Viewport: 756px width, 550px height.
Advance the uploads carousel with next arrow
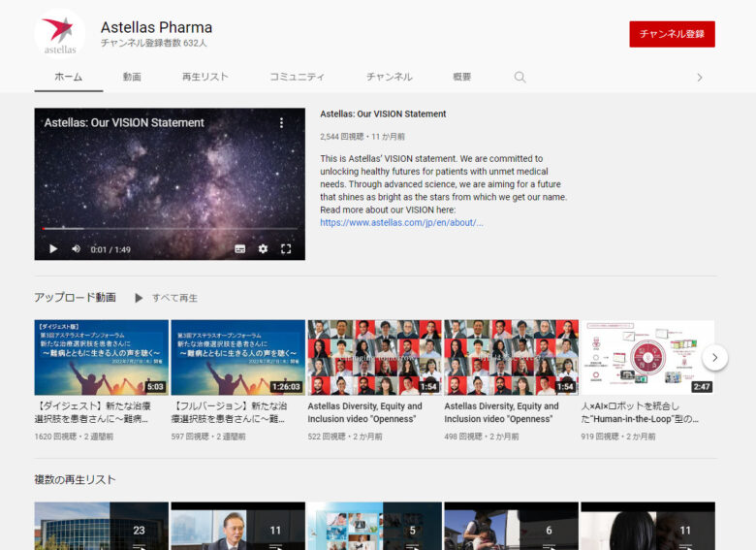(x=714, y=358)
